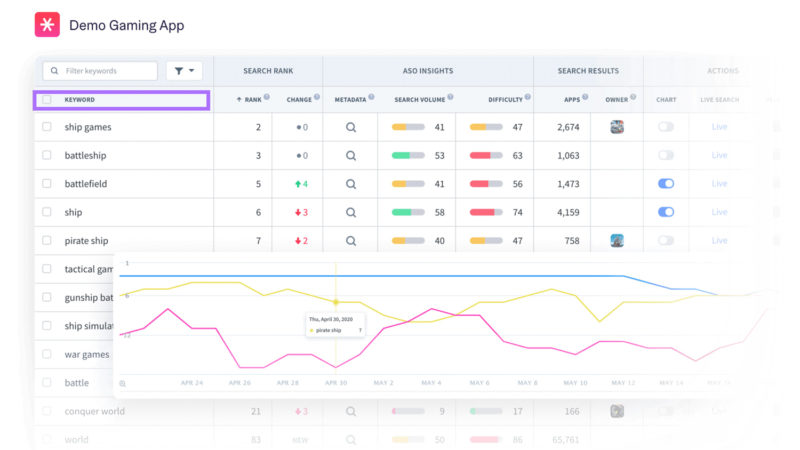This screenshot has height=450, width=800.
Task: Enable chart toggle for ship games
Action: pyautogui.click(x=666, y=127)
